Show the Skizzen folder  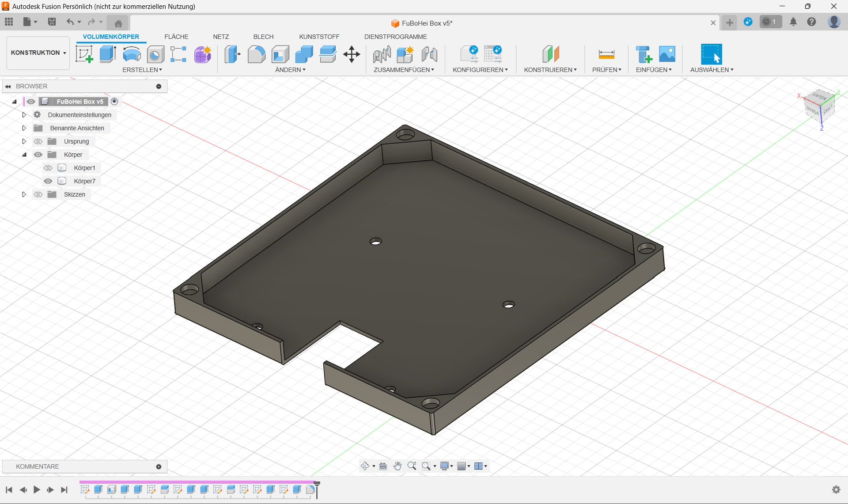(38, 194)
